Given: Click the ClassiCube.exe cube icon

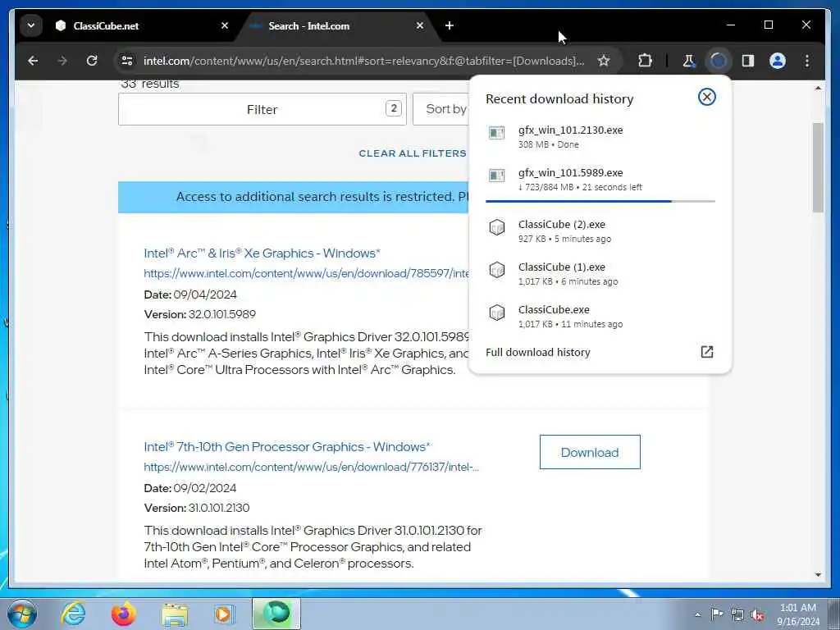Looking at the screenshot, I should [496, 313].
